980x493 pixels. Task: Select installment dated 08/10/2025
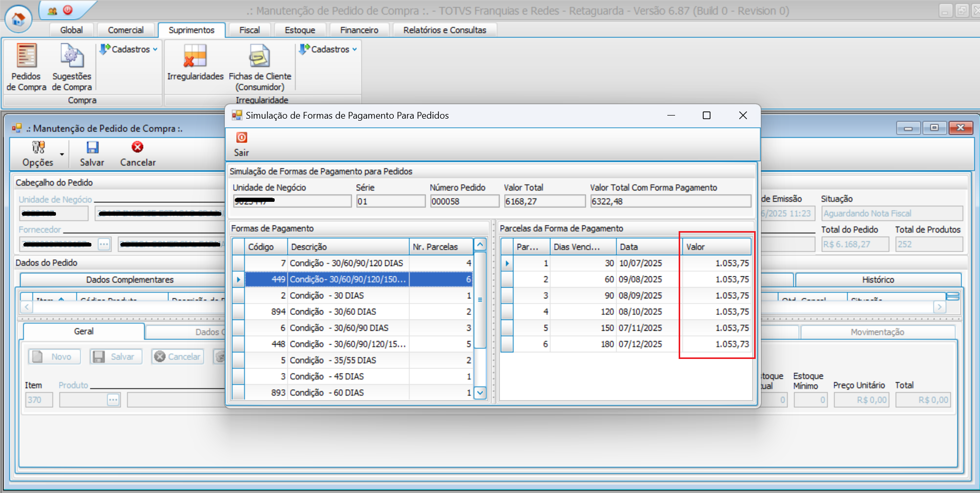(x=626, y=312)
